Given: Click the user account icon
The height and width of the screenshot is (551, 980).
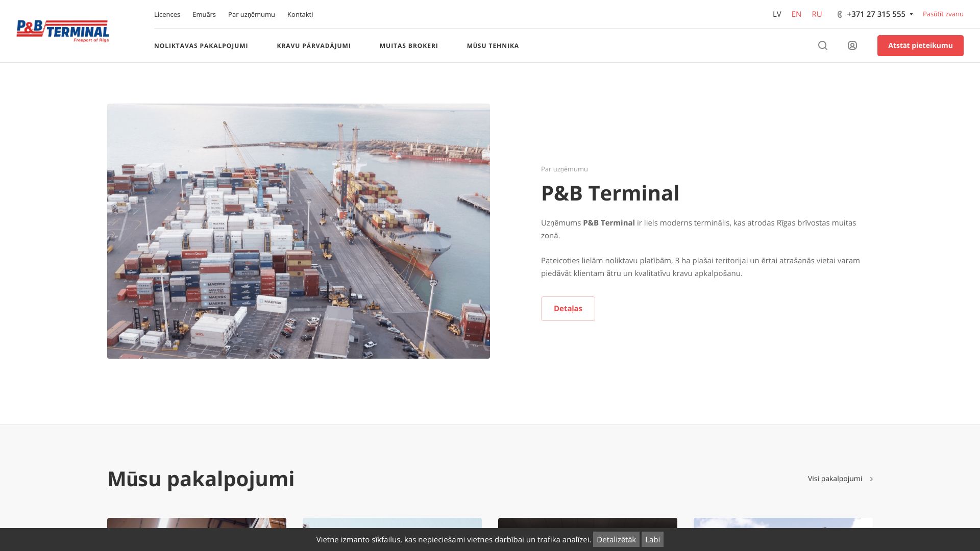Looking at the screenshot, I should click(x=852, y=45).
